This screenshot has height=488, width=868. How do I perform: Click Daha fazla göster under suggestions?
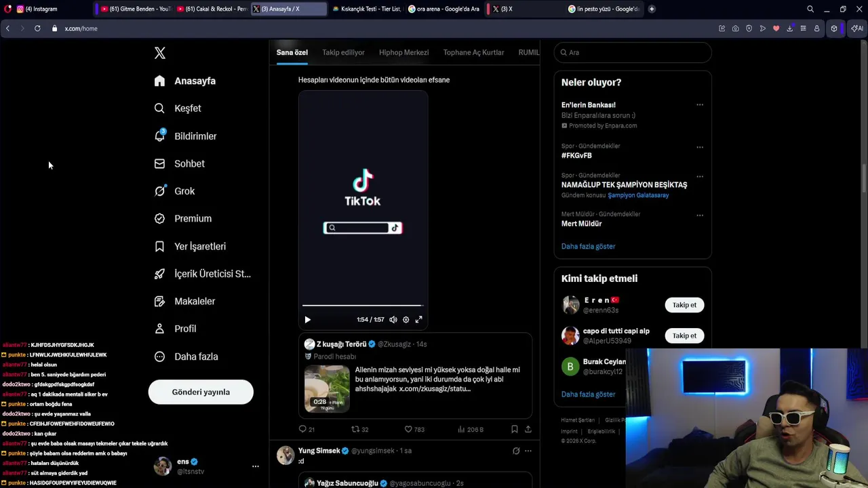click(x=588, y=394)
